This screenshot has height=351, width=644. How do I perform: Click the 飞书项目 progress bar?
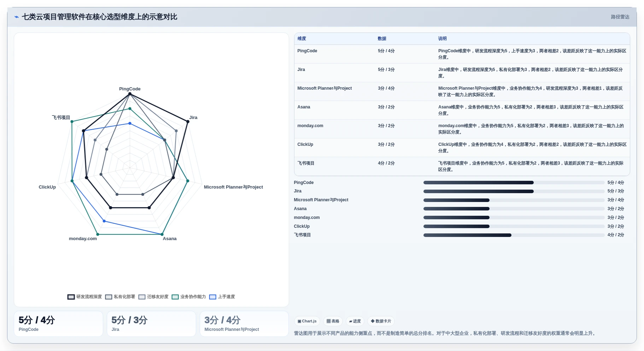(514, 235)
